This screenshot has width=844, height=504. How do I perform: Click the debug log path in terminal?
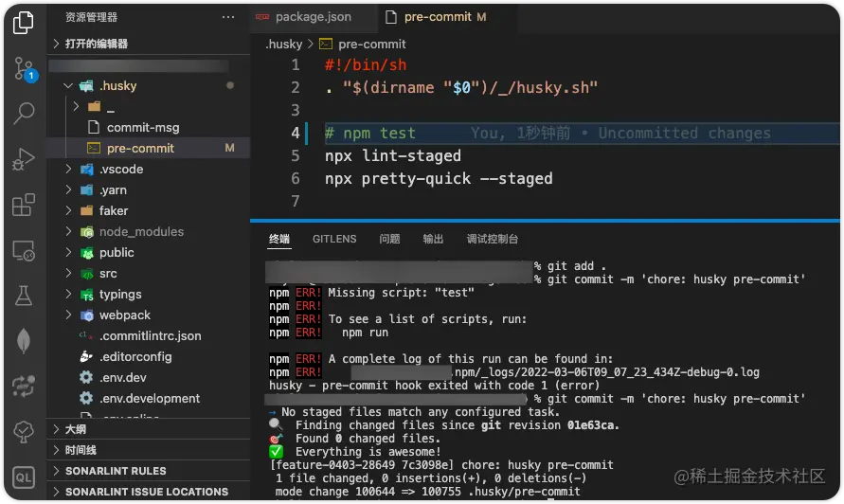(x=606, y=372)
